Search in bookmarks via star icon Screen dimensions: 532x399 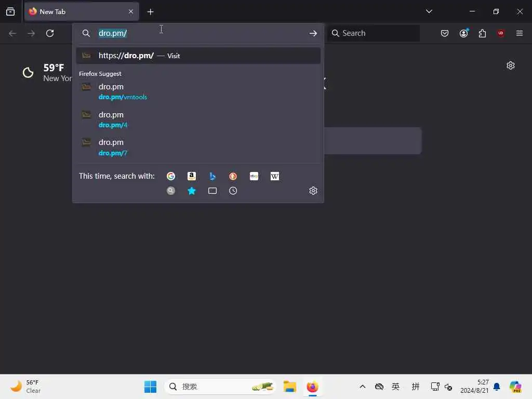192,191
